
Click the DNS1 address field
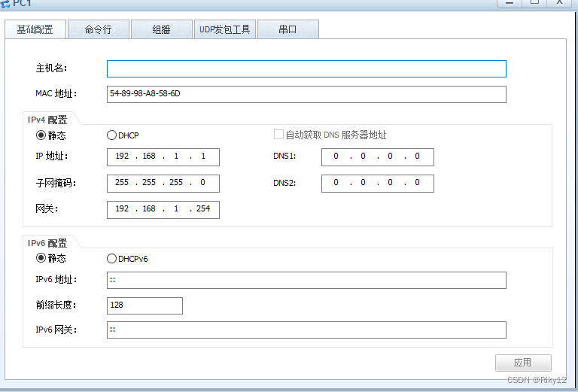378,157
